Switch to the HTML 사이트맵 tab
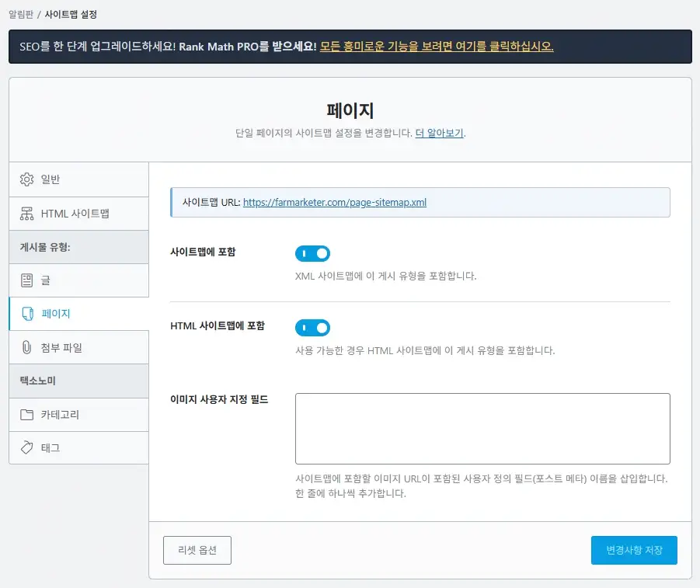700x588 pixels. pyautogui.click(x=75, y=213)
